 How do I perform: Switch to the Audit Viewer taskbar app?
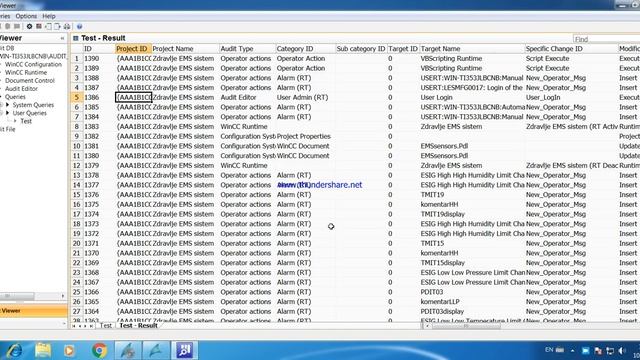184,350
